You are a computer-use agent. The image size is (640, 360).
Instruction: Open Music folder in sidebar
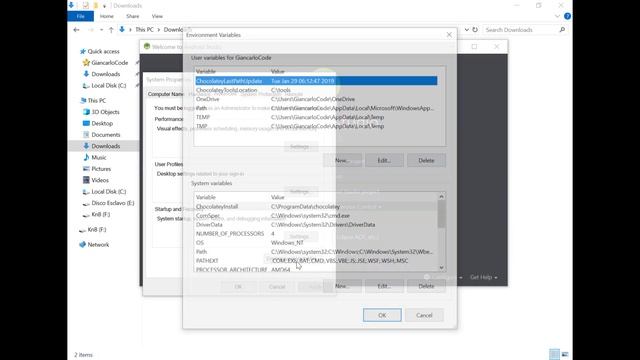[95, 158]
